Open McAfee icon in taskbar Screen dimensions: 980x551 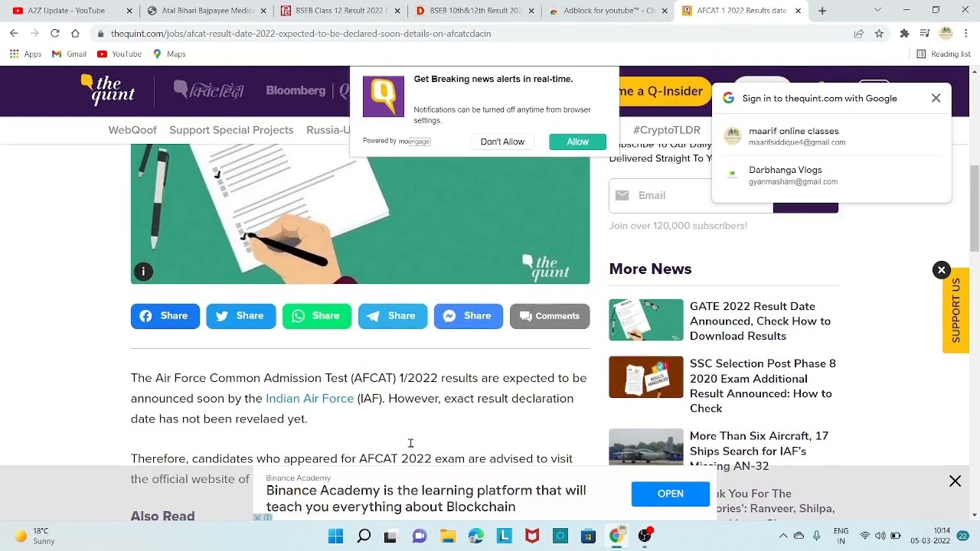pos(532,536)
